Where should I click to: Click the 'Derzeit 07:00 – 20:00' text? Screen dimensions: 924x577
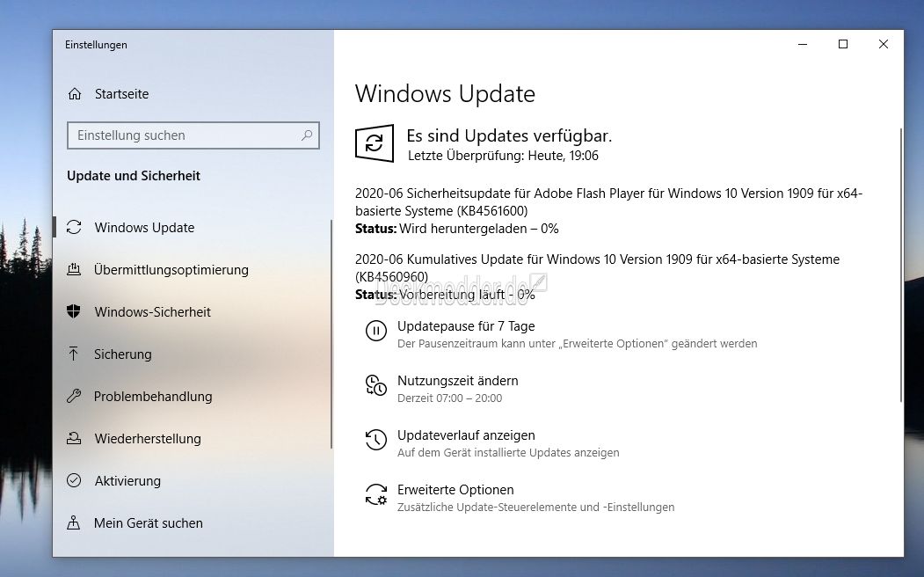pos(449,398)
